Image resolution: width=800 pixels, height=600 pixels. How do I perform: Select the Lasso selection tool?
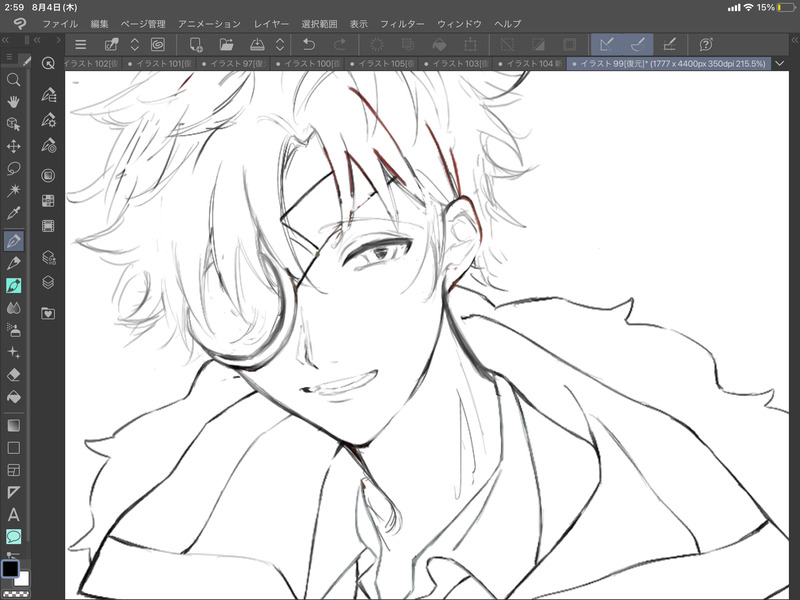click(x=14, y=168)
